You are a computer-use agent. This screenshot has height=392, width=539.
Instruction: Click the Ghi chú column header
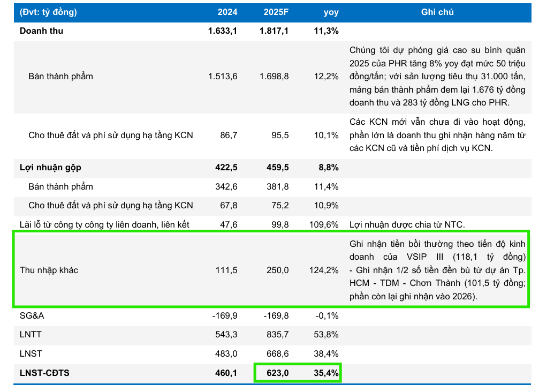[437, 12]
